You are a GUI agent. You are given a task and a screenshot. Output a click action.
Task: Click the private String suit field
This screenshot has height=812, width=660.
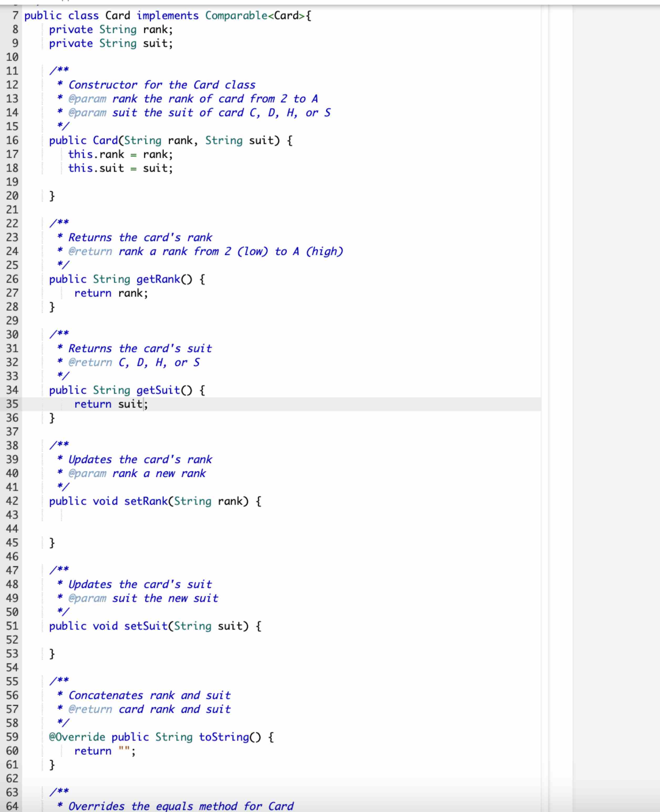[110, 43]
